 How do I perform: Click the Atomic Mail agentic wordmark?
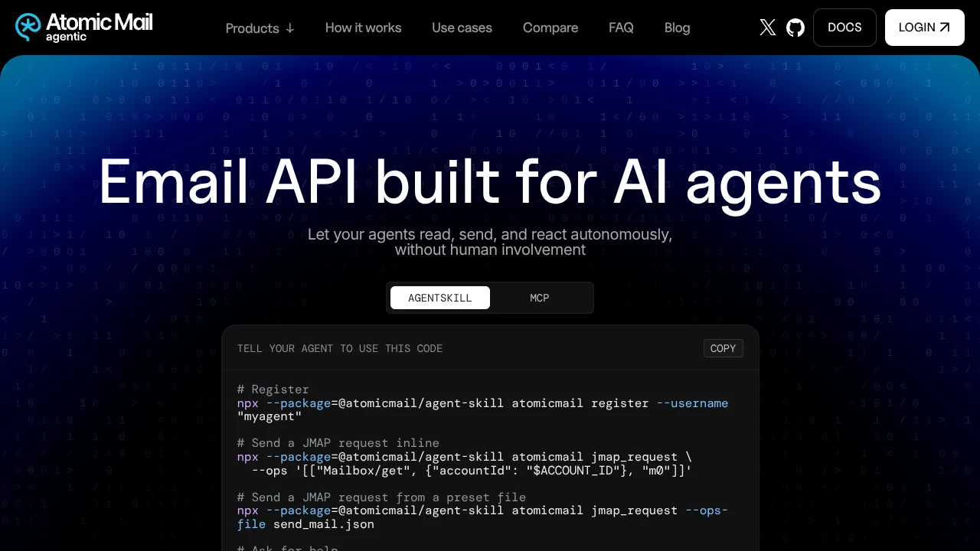(x=99, y=27)
